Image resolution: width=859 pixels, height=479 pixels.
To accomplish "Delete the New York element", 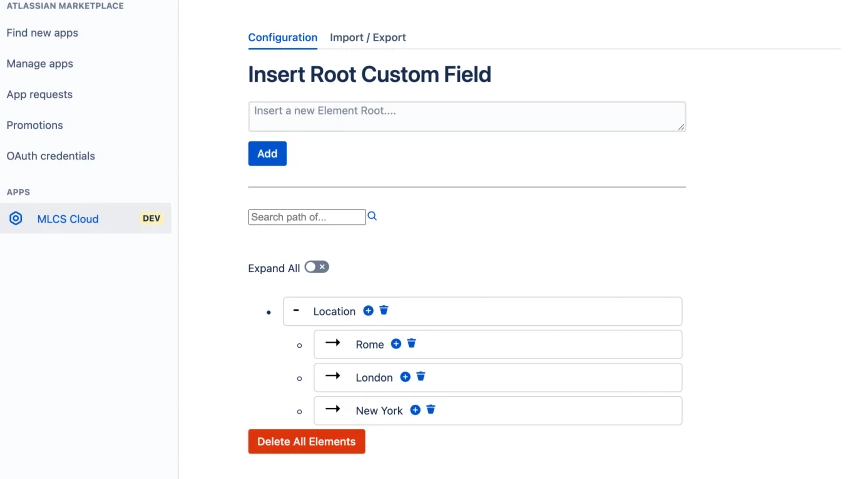I will click(431, 410).
